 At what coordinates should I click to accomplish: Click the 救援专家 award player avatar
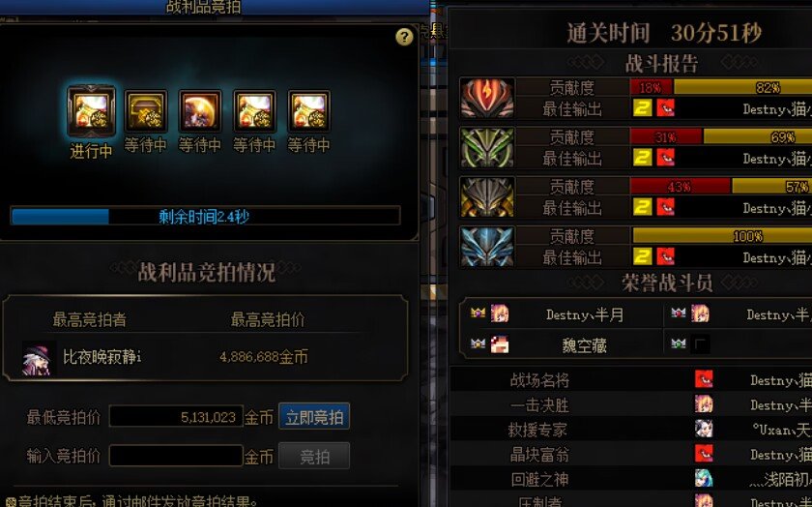(704, 429)
